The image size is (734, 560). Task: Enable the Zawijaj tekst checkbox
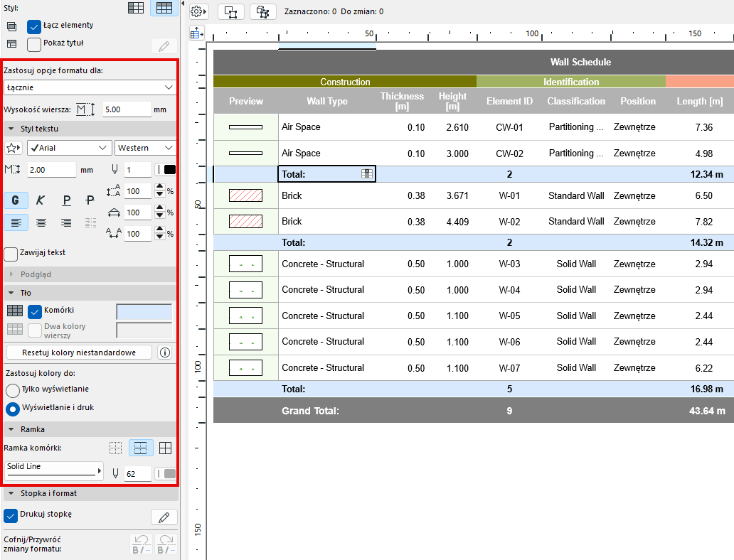(11, 253)
